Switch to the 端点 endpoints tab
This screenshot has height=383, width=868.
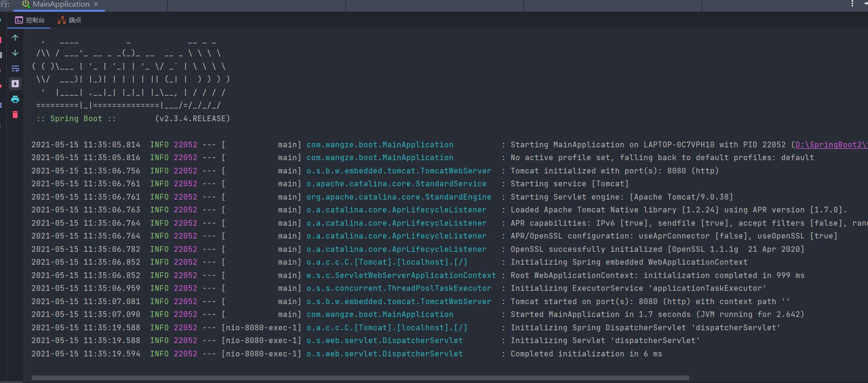click(69, 20)
